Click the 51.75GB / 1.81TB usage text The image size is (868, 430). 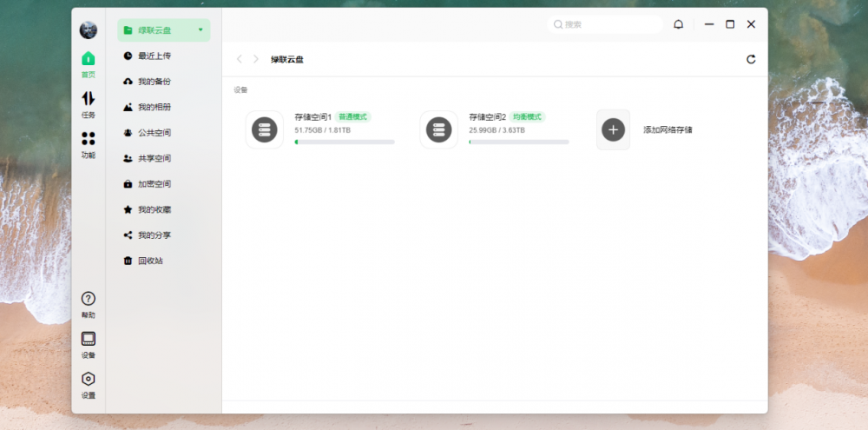(x=322, y=130)
